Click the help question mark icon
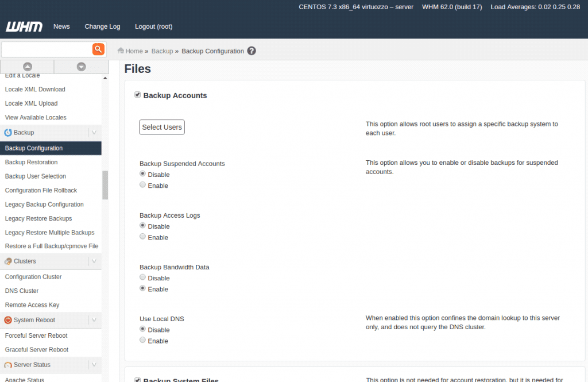This screenshot has width=588, height=382. coord(252,51)
